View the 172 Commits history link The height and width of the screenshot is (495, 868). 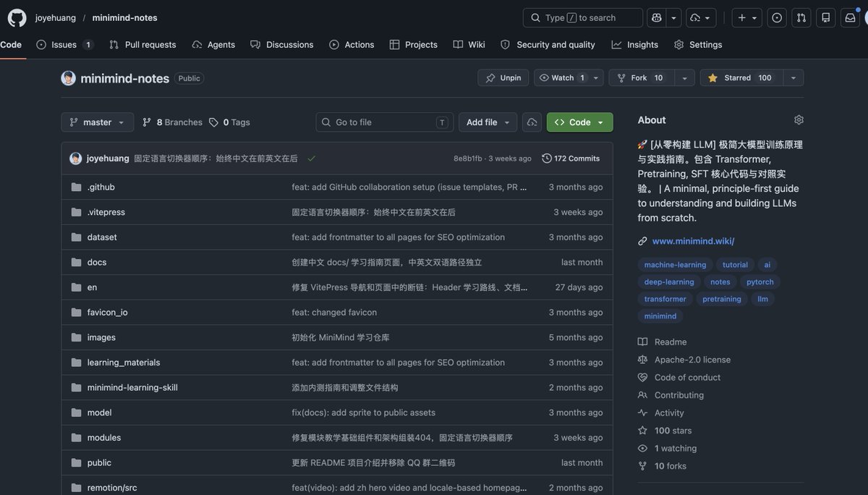tap(571, 158)
